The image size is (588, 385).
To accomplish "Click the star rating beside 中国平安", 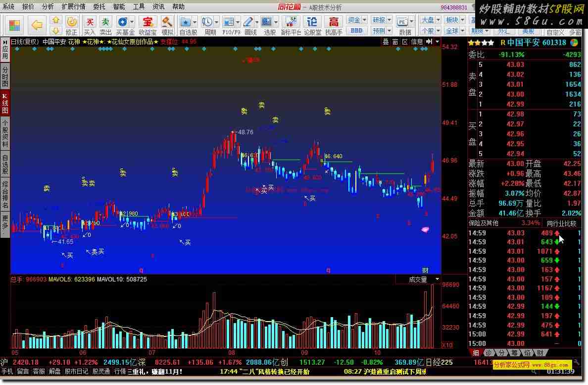I will pos(481,43).
